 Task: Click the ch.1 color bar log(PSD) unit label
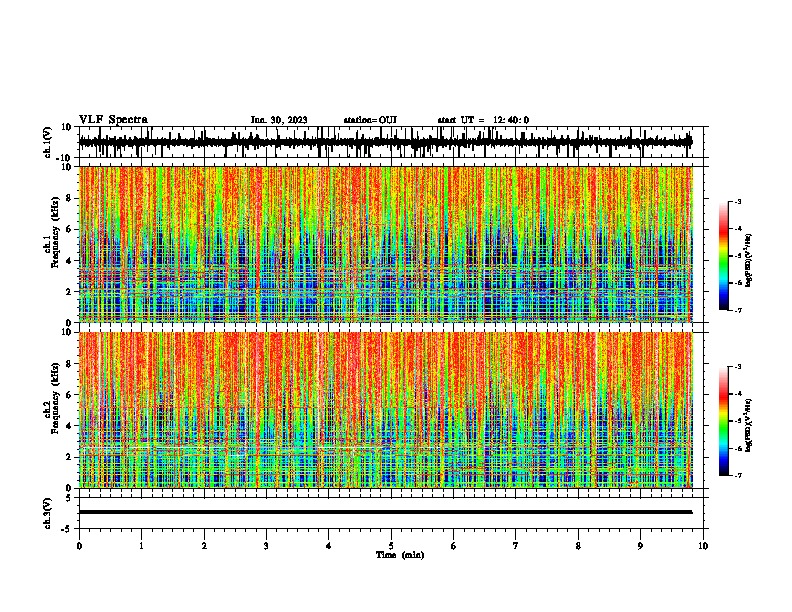(x=750, y=261)
